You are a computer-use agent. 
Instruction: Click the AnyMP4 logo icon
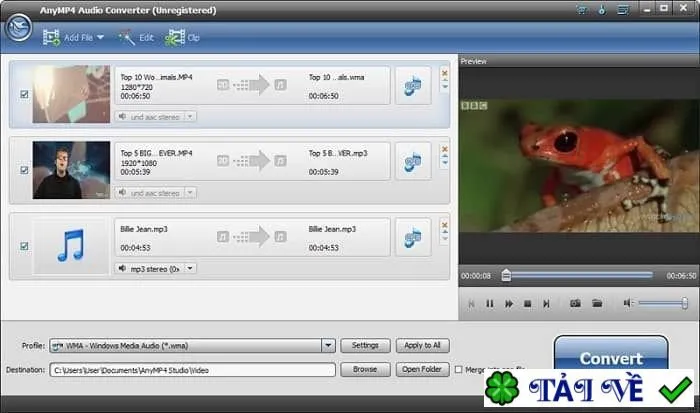[x=19, y=28]
